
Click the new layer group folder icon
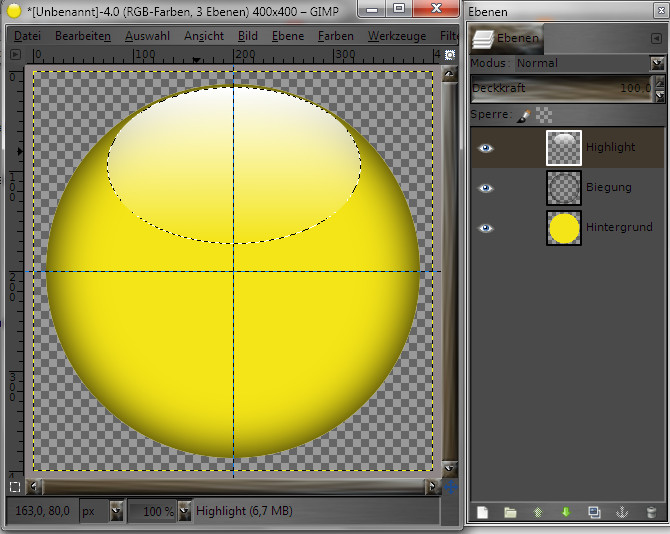pyautogui.click(x=510, y=512)
